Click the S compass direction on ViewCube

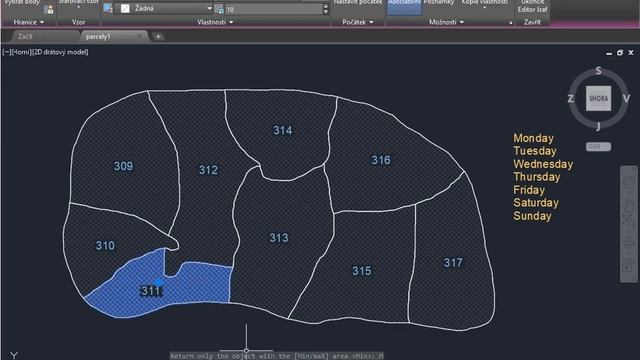598,71
